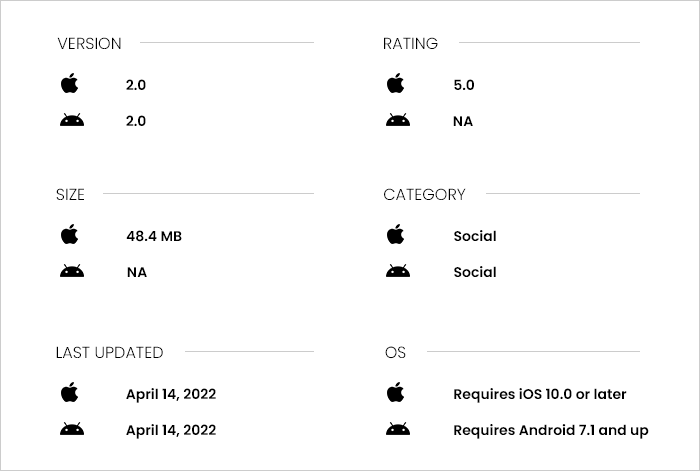Click the iOS April 14, 2022 date
The width and height of the screenshot is (700, 471).
click(171, 394)
